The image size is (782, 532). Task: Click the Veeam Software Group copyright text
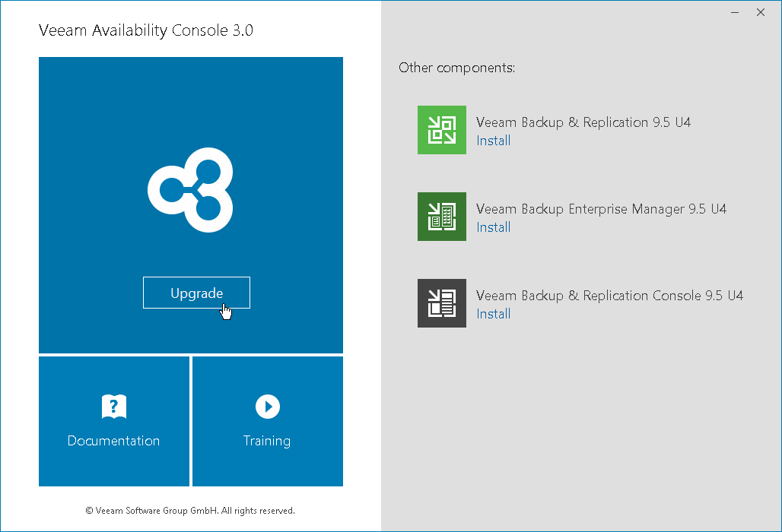[190, 511]
